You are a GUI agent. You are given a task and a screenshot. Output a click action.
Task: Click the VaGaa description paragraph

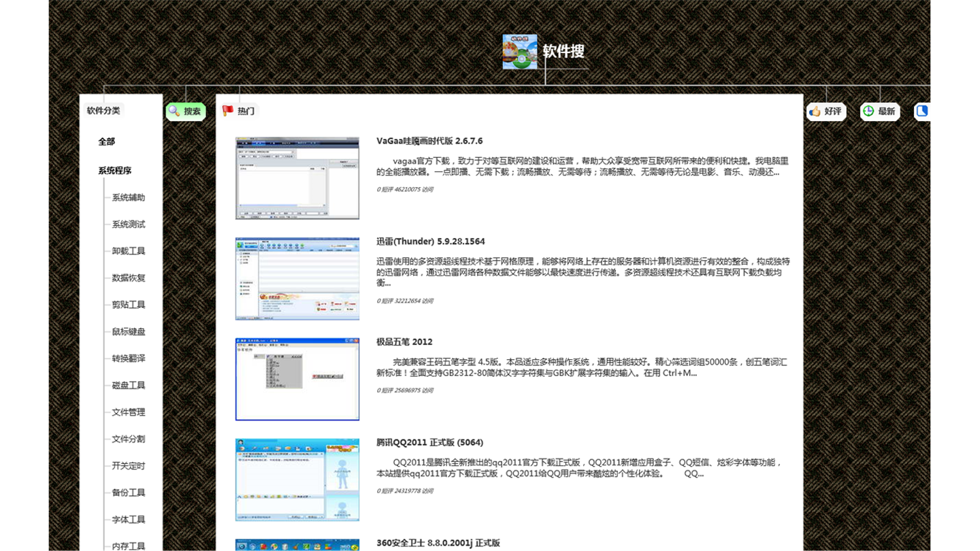click(583, 167)
